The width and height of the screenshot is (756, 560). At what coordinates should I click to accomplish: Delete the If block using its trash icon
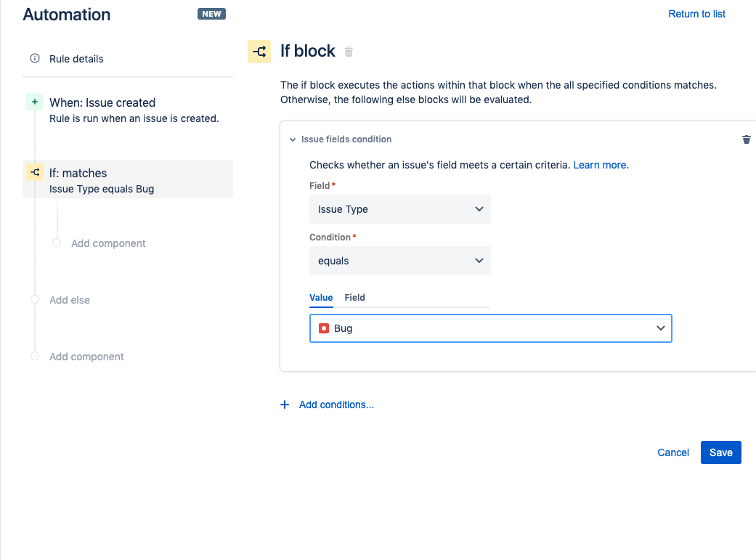349,52
